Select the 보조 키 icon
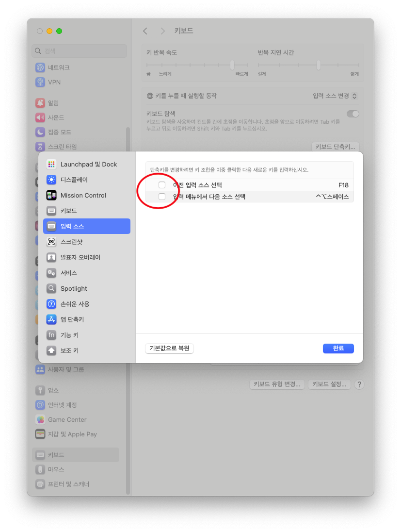Screen dimensions: 401x532 click(x=51, y=350)
